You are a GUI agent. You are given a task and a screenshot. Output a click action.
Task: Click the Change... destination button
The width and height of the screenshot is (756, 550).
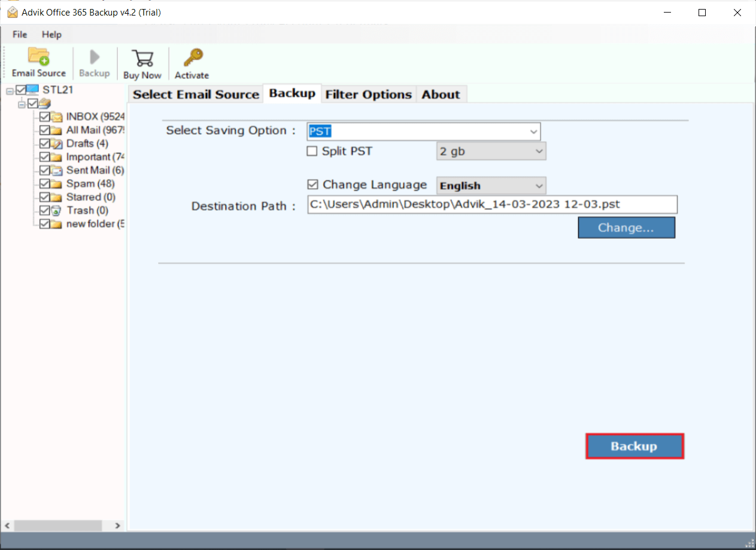626,227
